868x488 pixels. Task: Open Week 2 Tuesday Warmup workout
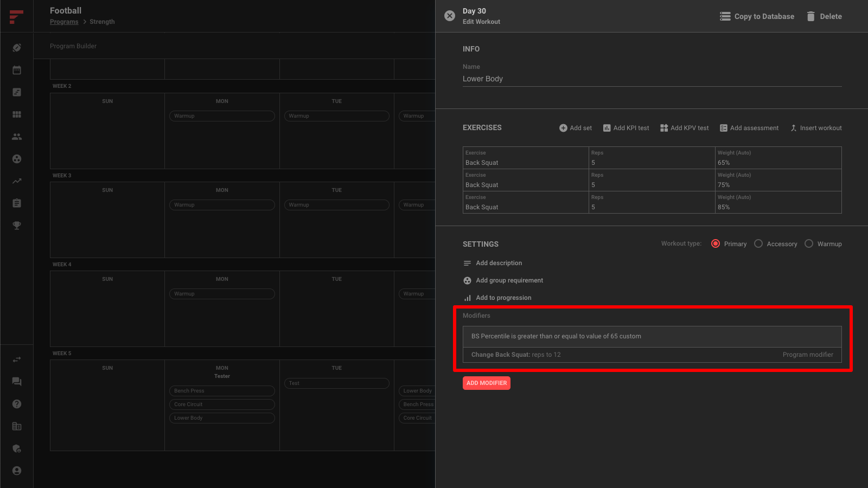point(336,116)
